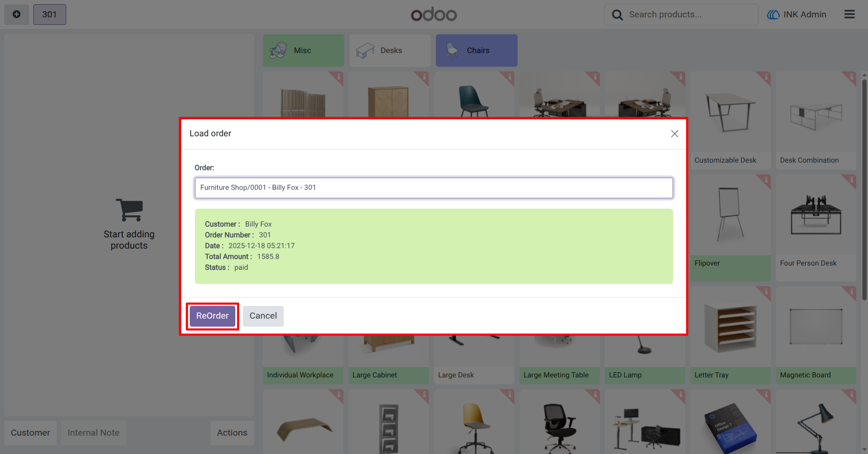Cancel the Load order dialog

tap(263, 316)
